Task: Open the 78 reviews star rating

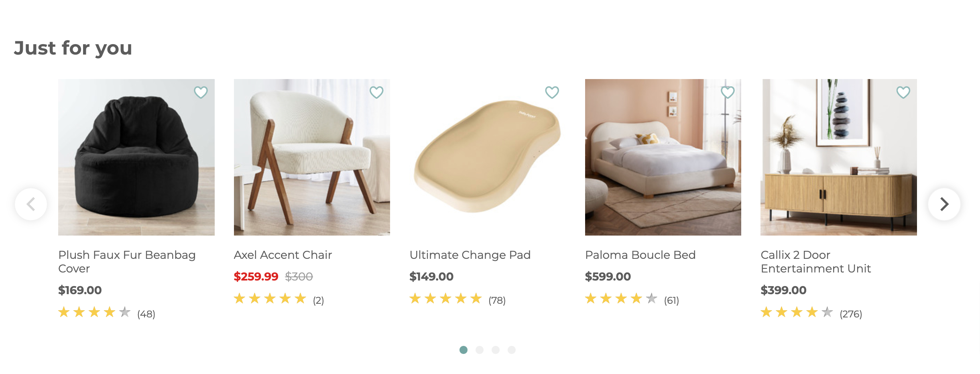Action: pos(457,299)
